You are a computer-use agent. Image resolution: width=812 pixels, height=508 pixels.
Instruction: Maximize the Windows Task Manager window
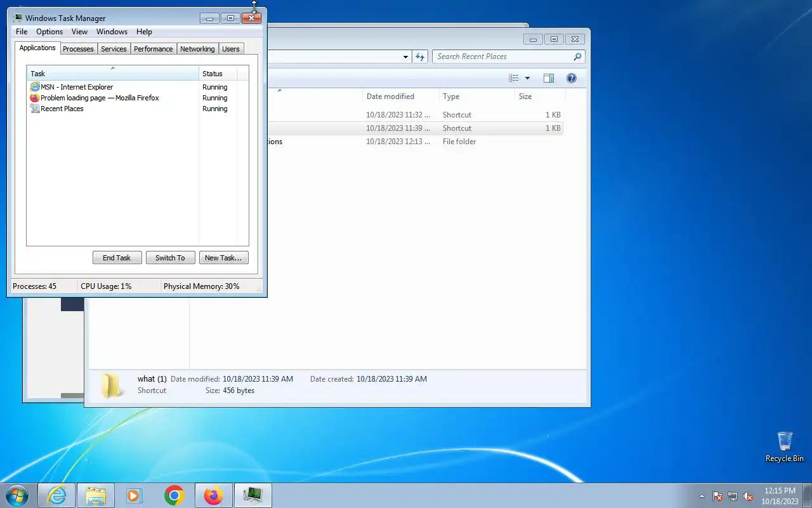click(x=230, y=18)
